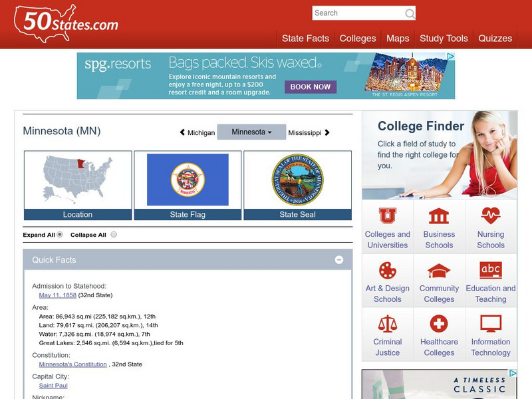Image resolution: width=532 pixels, height=399 pixels.
Task: Click the Search input field
Action: 358,13
